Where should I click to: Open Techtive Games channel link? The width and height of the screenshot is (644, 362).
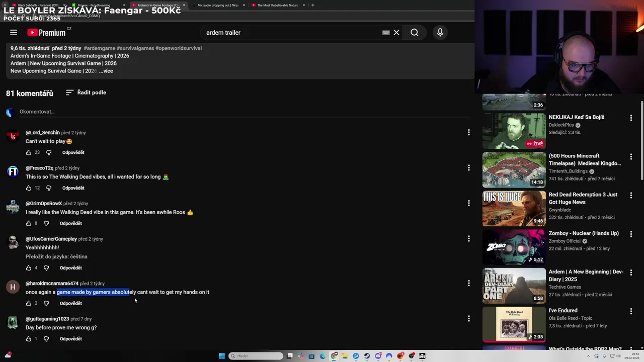[565, 287]
